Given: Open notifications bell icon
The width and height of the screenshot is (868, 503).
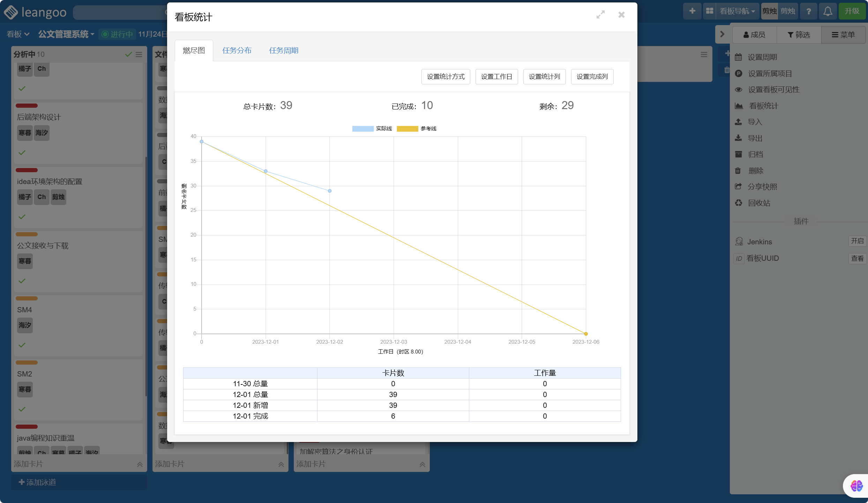Looking at the screenshot, I should (x=828, y=12).
